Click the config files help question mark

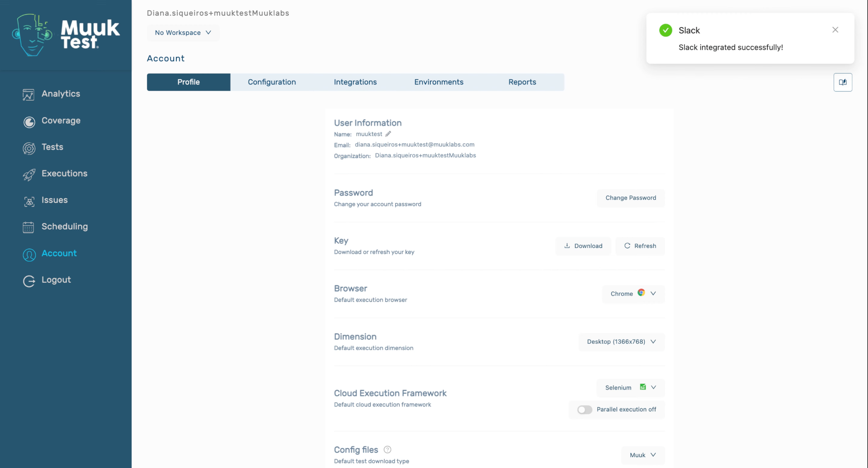click(x=387, y=449)
